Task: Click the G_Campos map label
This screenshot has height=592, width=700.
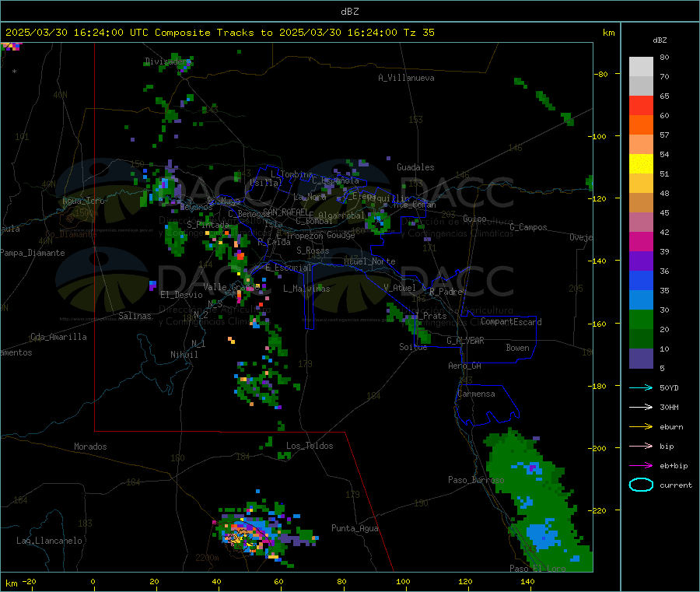Action: coord(528,227)
